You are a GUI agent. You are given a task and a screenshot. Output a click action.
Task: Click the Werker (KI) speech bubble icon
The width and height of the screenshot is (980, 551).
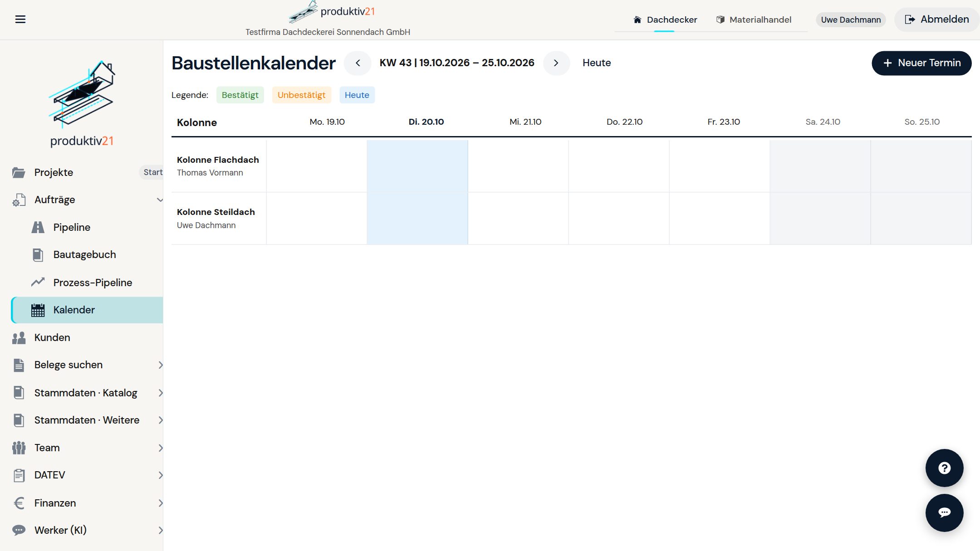[19, 530]
